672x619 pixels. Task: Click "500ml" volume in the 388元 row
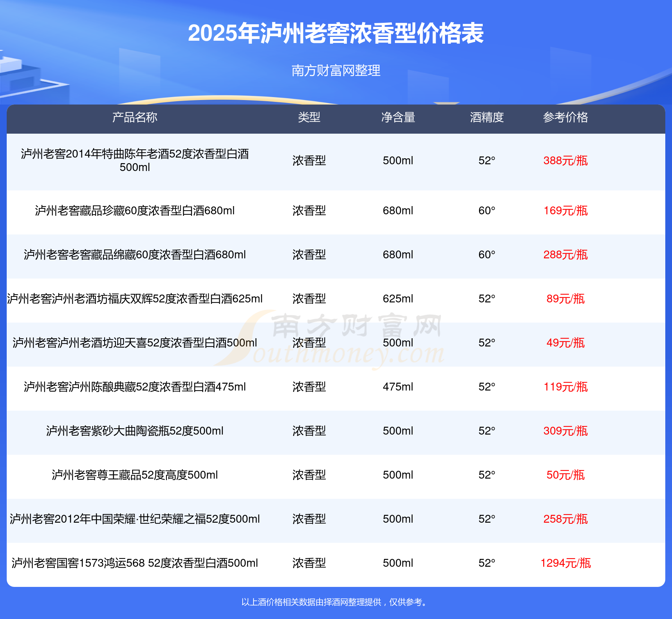[x=398, y=161]
